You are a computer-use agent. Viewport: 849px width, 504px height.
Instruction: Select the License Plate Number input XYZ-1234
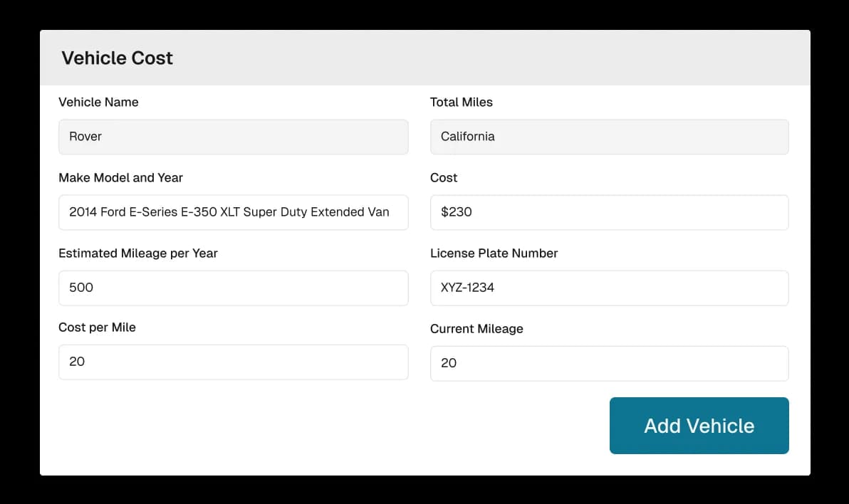[609, 288]
